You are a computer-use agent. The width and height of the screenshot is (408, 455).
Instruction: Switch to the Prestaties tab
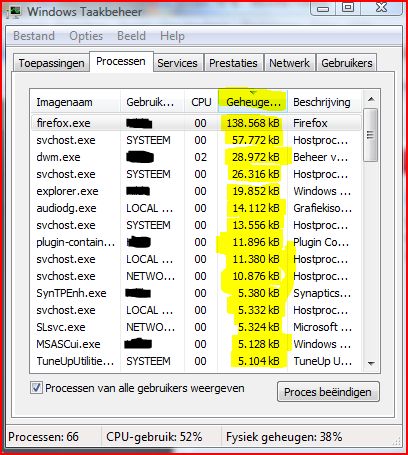(x=233, y=63)
